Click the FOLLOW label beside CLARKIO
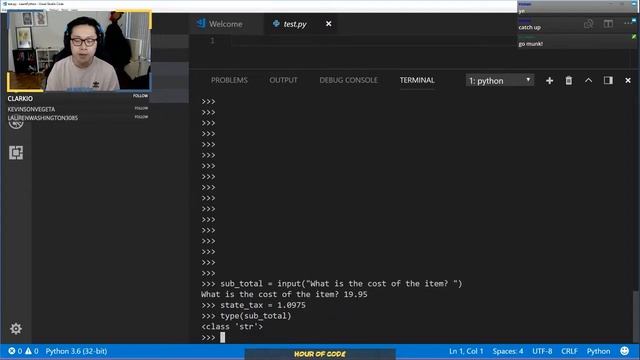 (x=140, y=96)
